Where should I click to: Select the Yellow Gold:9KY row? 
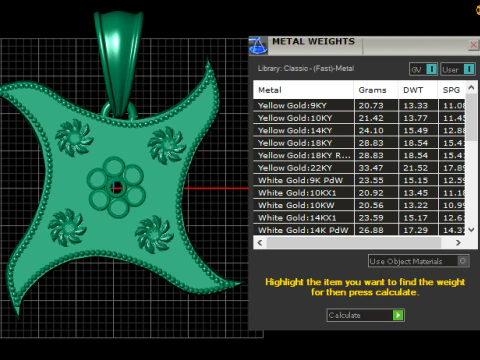click(359, 105)
